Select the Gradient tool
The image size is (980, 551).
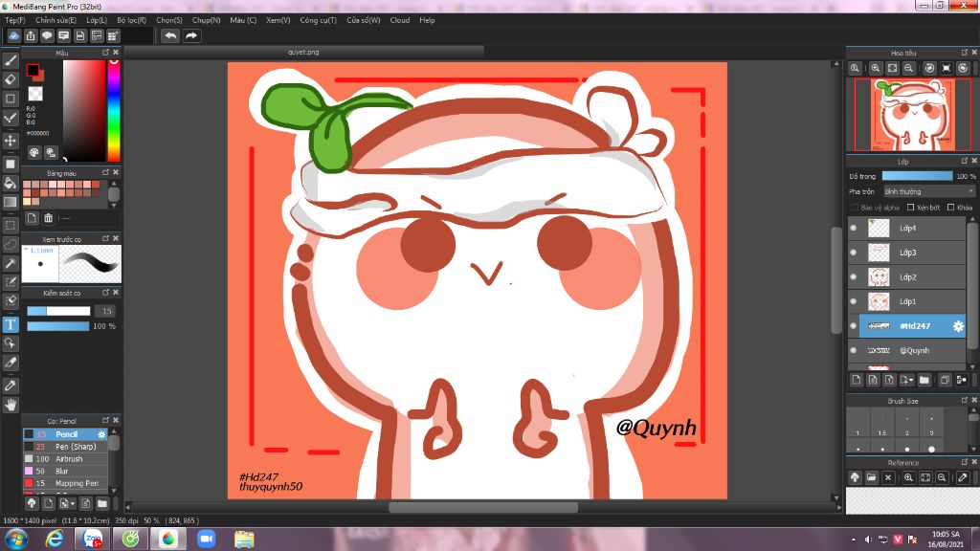[x=11, y=202]
